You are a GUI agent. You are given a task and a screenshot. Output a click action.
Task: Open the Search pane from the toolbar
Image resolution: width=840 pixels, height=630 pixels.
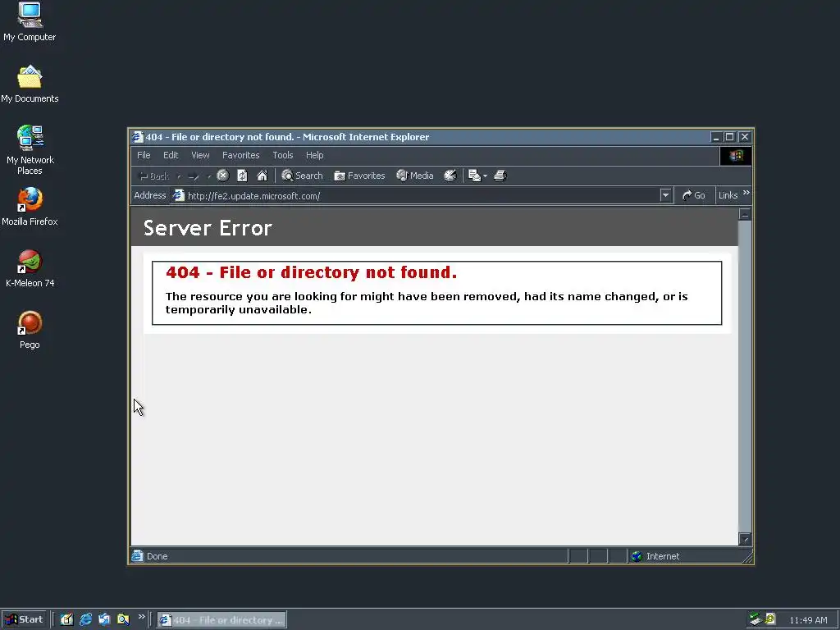[302, 176]
